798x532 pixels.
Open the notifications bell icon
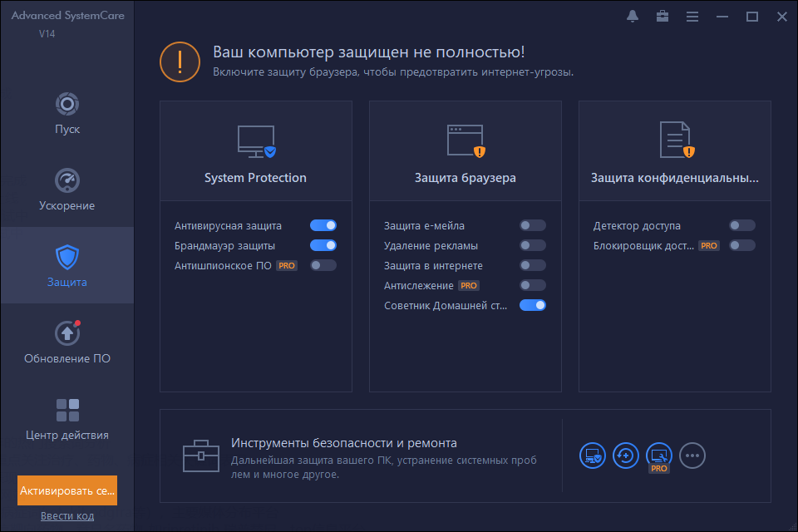(633, 17)
